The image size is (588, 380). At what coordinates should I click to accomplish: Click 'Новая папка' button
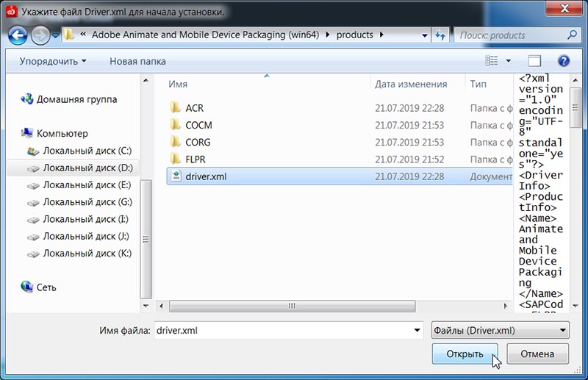click(x=137, y=61)
